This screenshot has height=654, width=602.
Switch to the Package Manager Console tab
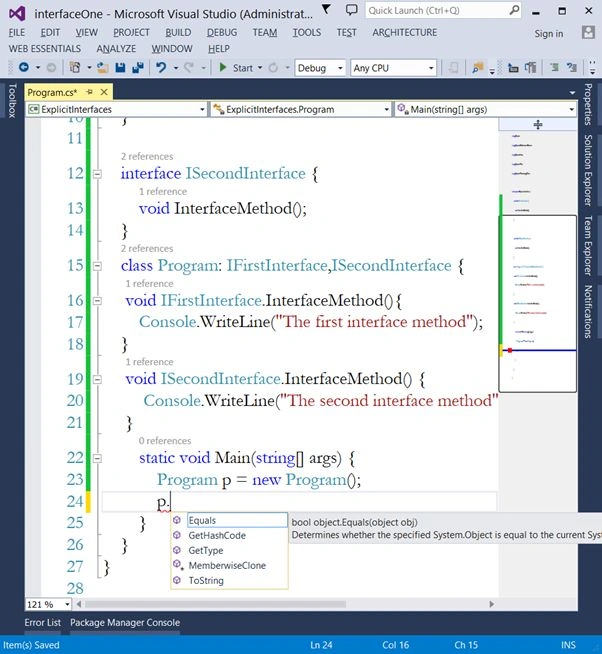tap(125, 622)
